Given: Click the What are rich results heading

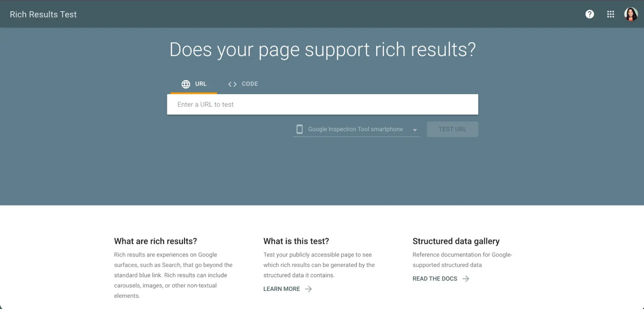Looking at the screenshot, I should [x=155, y=241].
